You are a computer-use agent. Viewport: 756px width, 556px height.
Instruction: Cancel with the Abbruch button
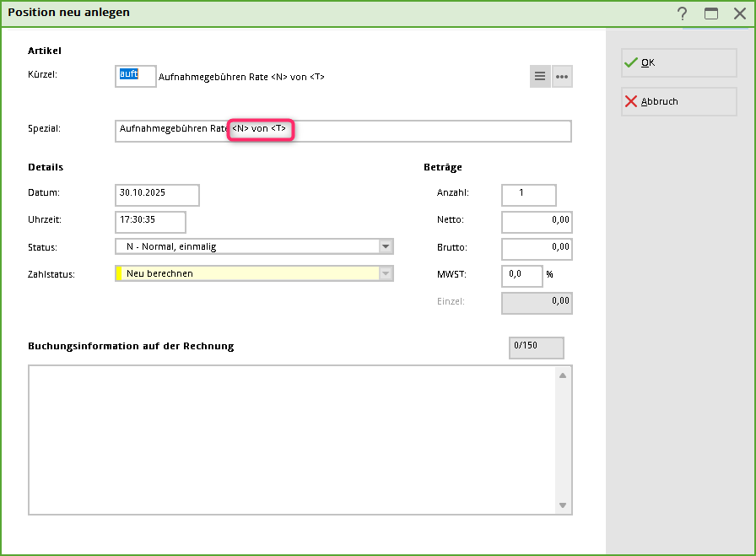click(x=678, y=102)
